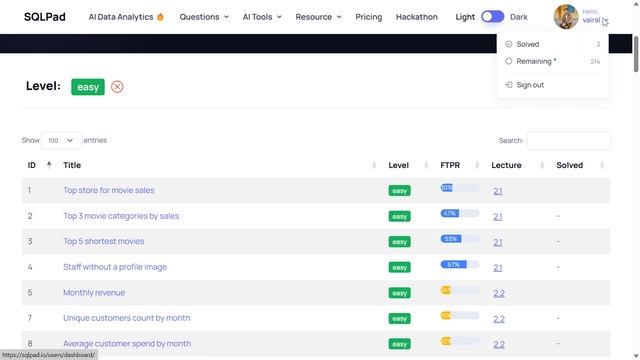
Task: Open lecture 2.2 link in Unique customers row
Action: point(499,319)
